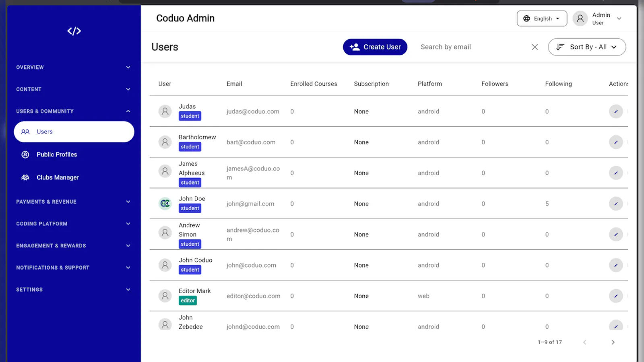Edit user Judas with pencil icon
This screenshot has width=644, height=362.
coord(616,111)
